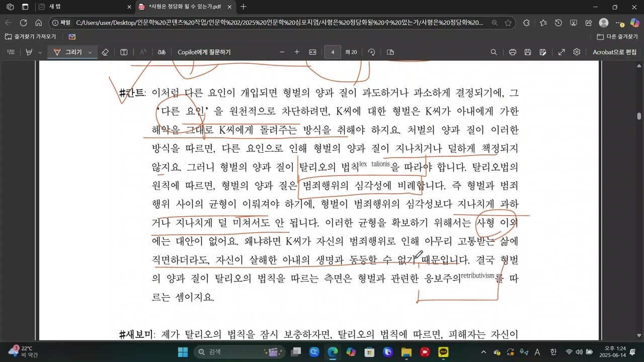Viewport: 644px width, 362px height.
Task: Open the Copilot sidebar
Action: click(634, 23)
